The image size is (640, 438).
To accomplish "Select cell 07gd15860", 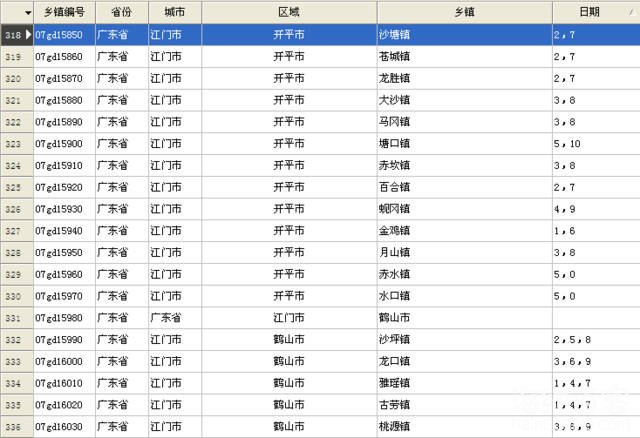I will tap(64, 57).
